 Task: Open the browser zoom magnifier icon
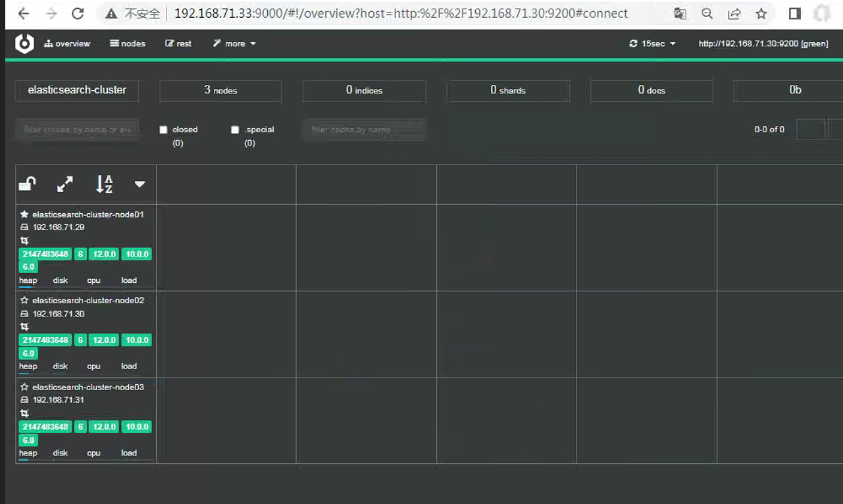click(x=707, y=14)
